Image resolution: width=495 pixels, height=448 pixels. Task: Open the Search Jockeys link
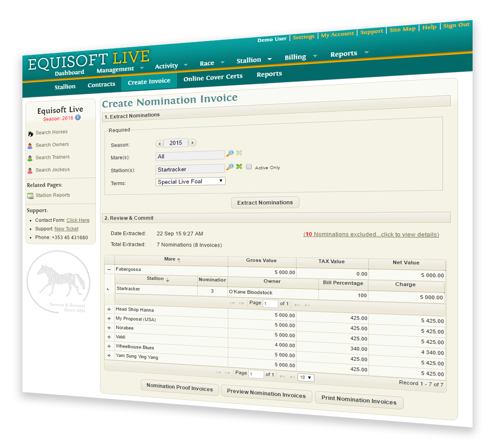pyautogui.click(x=52, y=170)
